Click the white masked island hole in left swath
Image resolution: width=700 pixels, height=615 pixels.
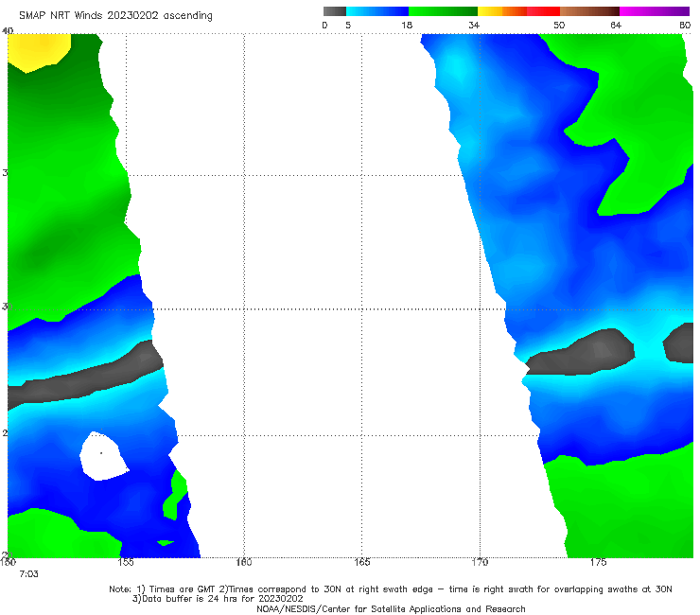[103, 456]
